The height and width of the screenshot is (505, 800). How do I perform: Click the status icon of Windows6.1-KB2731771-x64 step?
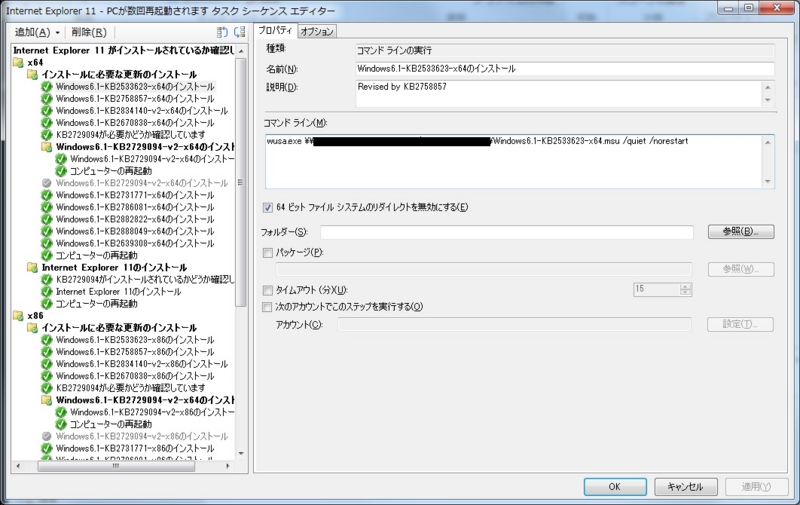[x=47, y=195]
